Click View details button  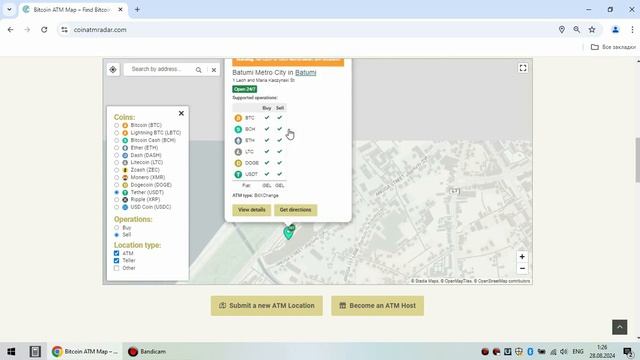tap(252, 210)
